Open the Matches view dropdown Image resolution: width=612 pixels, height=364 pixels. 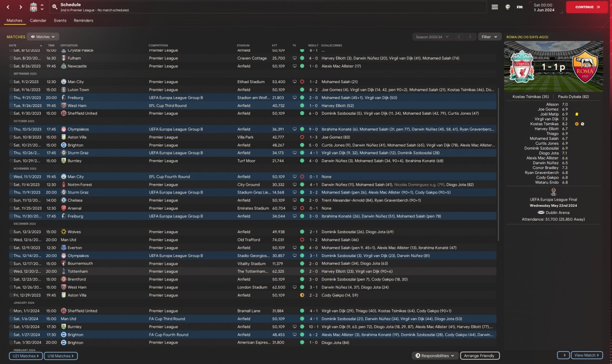pyautogui.click(x=43, y=37)
